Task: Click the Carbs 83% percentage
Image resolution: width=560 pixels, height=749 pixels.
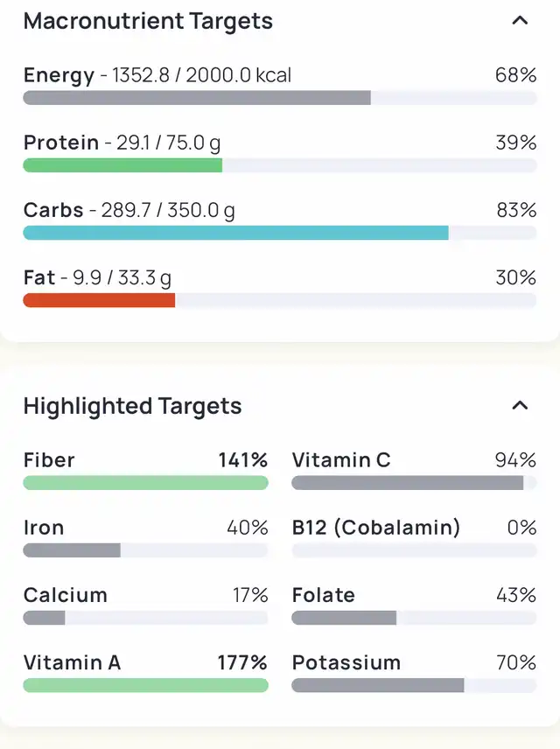Action: [x=515, y=210]
